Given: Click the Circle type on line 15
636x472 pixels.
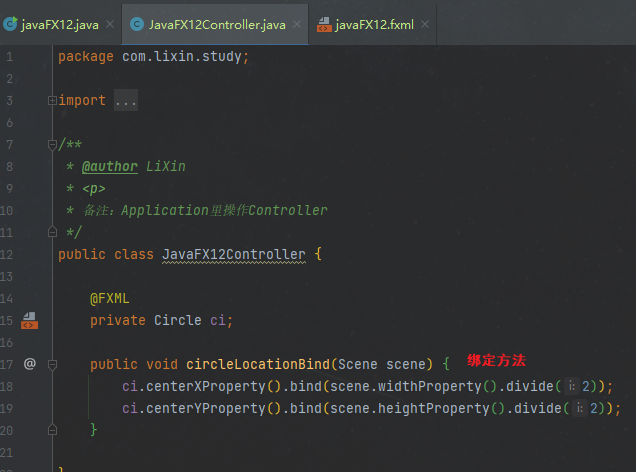Looking at the screenshot, I should (x=178, y=320).
